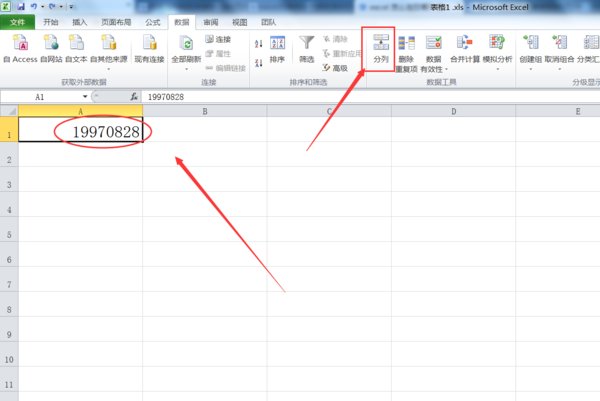Expand the 全部刷新 refresh all dropdown
Screen dimensions: 600x401
186,68
